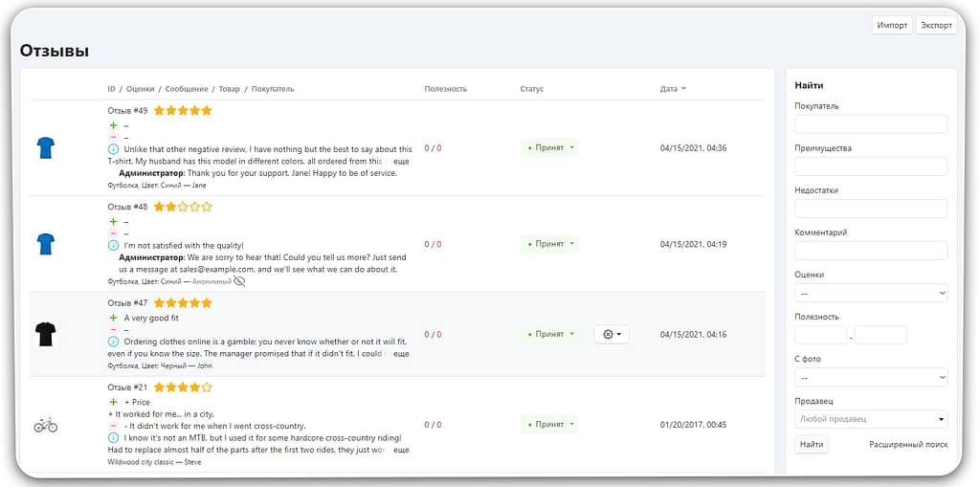Sort by Полезность column header
This screenshot has width=980, height=487.
coord(445,89)
